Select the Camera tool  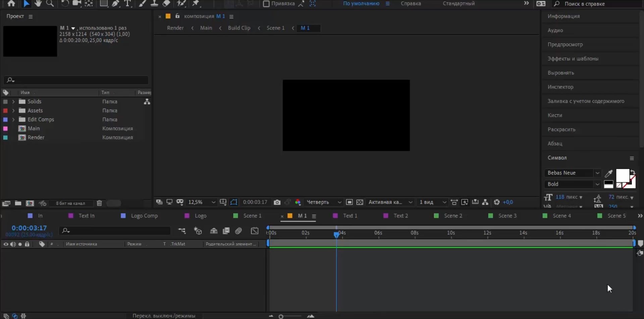pos(77,3)
